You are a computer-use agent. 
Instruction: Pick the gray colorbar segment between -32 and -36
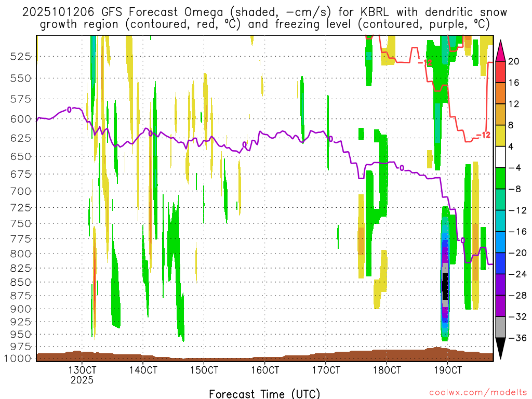click(500, 327)
